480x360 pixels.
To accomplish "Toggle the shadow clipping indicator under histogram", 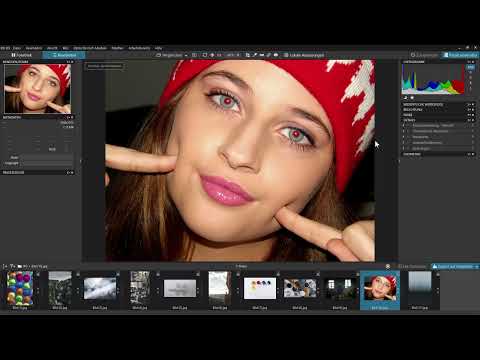I will click(406, 98).
